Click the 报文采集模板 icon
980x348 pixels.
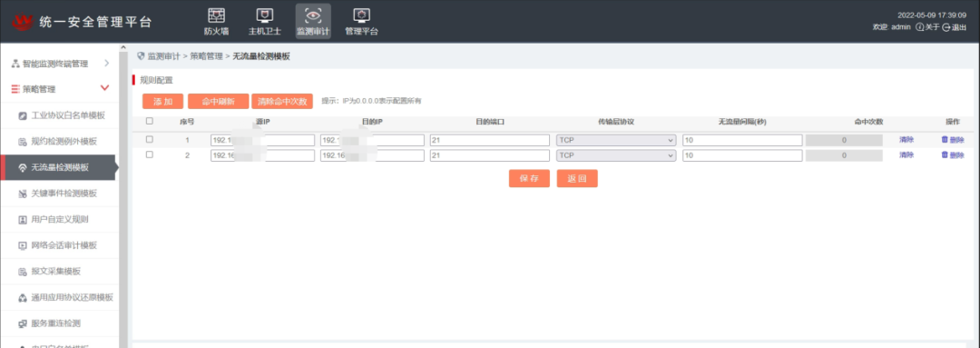[x=23, y=272]
